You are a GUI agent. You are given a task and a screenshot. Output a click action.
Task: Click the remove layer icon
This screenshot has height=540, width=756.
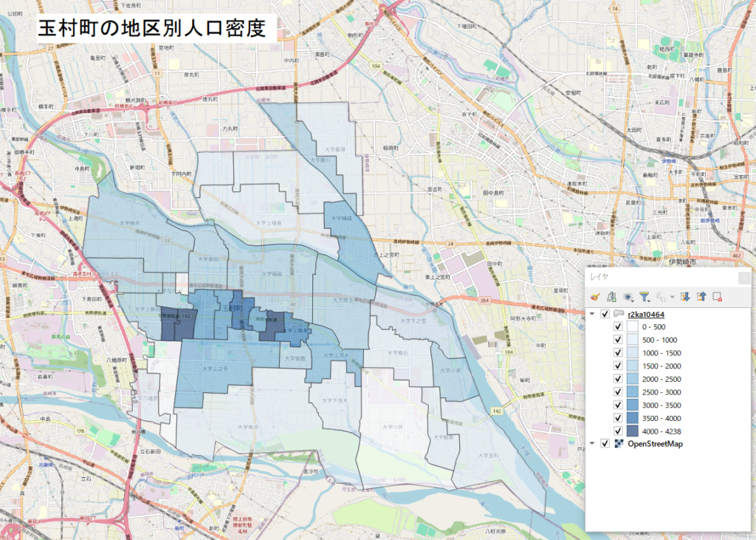717,297
